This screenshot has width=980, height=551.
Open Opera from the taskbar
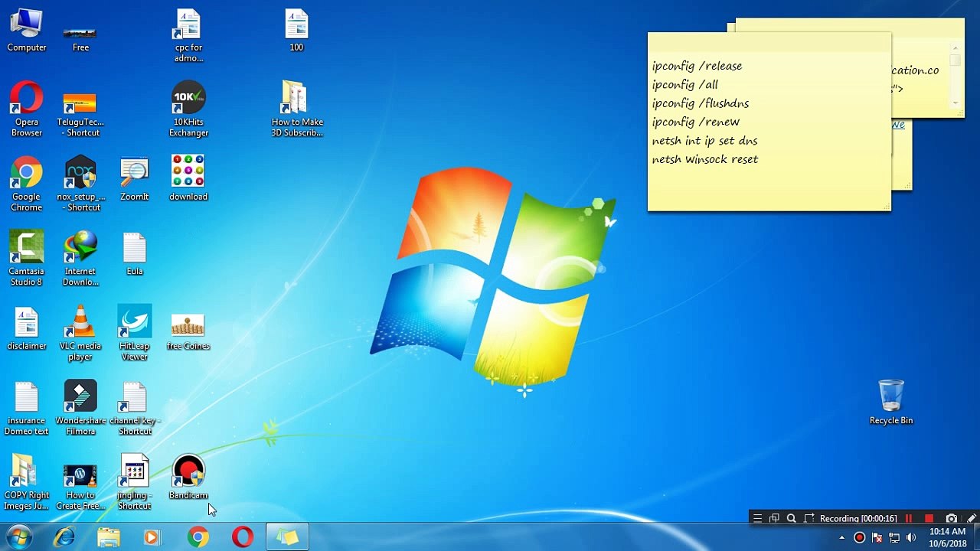tap(243, 537)
